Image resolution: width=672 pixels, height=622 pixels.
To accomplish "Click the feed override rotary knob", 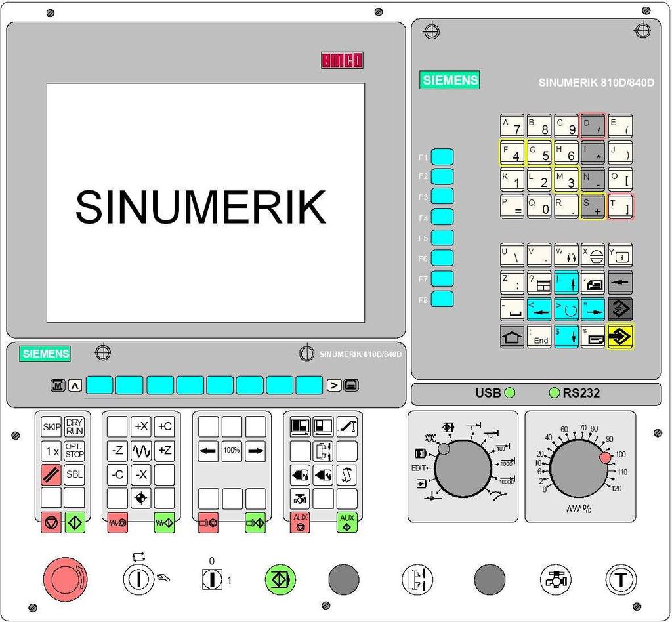I will point(579,468).
